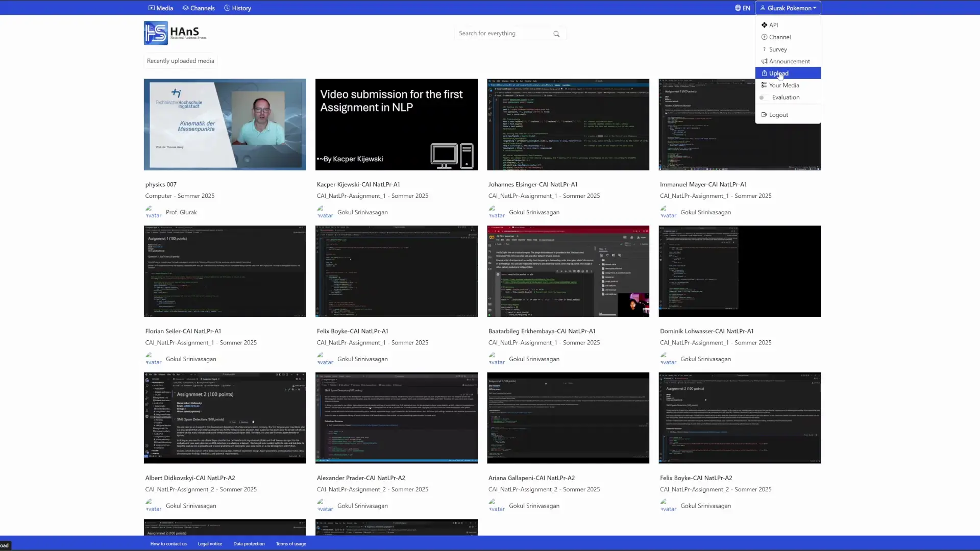The height and width of the screenshot is (551, 980).
Task: Open Announcement with megaphone icon
Action: pyautogui.click(x=789, y=61)
